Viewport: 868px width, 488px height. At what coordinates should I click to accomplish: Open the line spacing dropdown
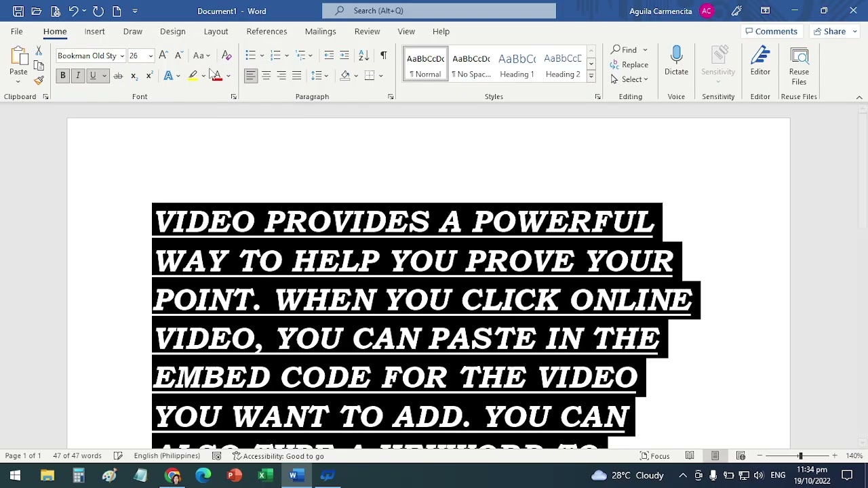[x=319, y=76]
